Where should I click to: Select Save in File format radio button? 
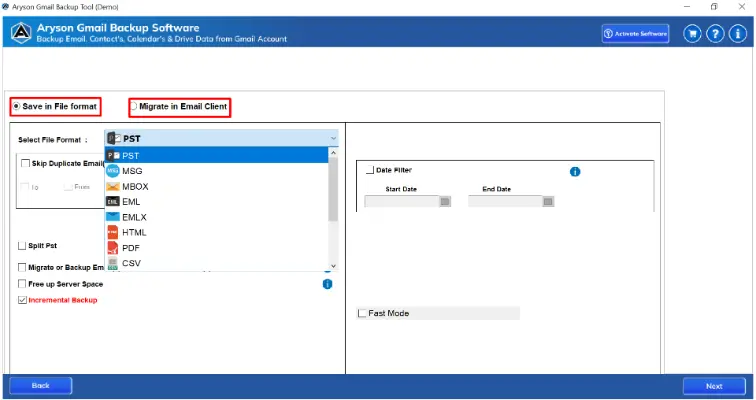tap(16, 107)
